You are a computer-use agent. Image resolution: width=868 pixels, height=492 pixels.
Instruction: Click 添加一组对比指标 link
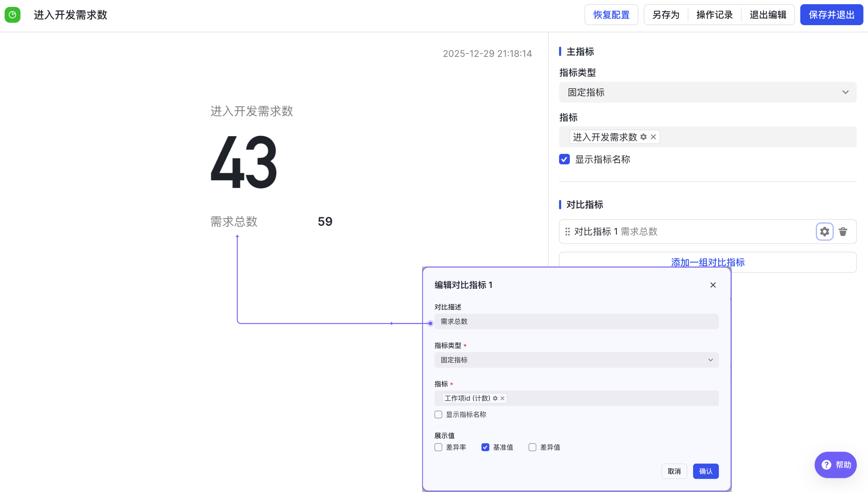(708, 262)
